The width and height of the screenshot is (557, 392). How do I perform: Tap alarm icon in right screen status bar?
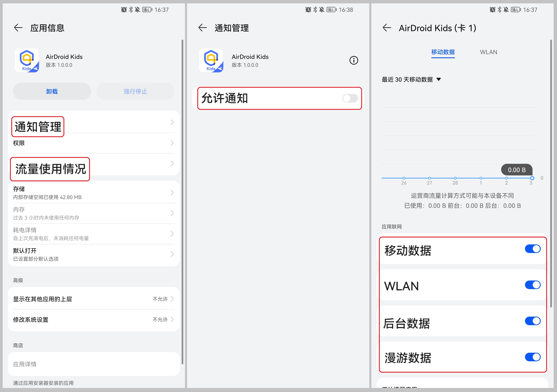tap(493, 10)
